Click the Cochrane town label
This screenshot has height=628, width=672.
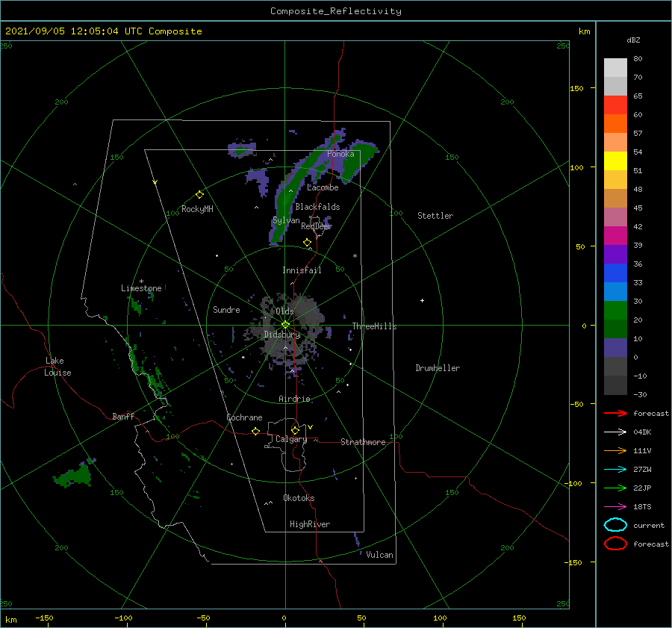coord(244,417)
